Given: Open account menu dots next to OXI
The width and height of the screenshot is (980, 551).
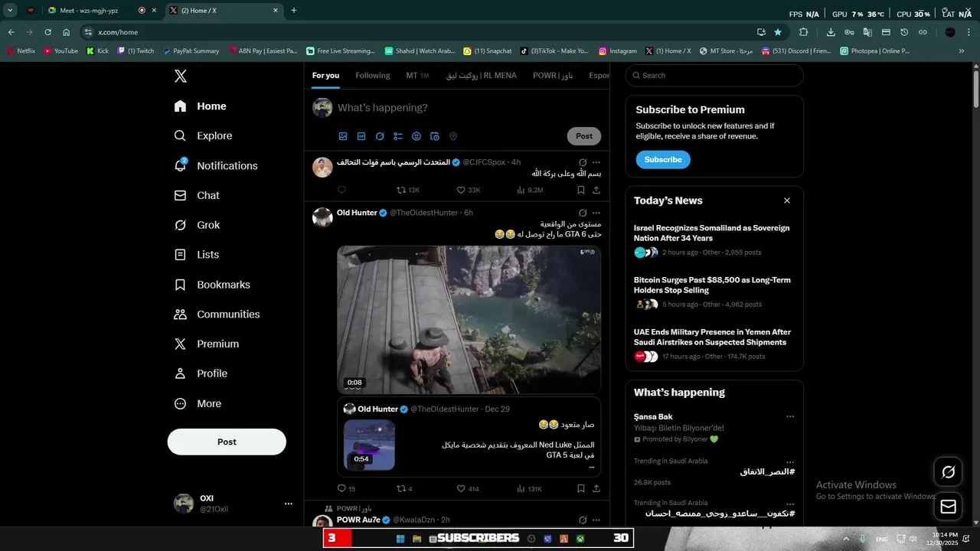Looking at the screenshot, I should pos(289,504).
